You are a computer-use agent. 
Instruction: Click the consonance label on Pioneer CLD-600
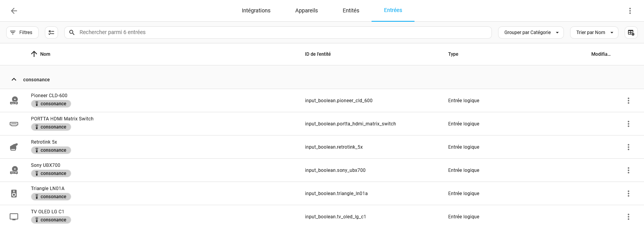(x=51, y=104)
